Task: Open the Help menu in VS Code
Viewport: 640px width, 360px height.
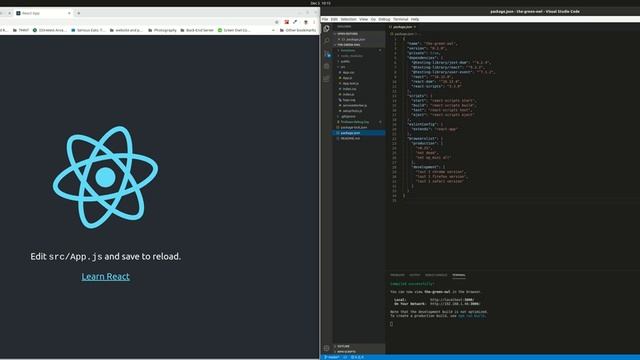Action: 415,19
